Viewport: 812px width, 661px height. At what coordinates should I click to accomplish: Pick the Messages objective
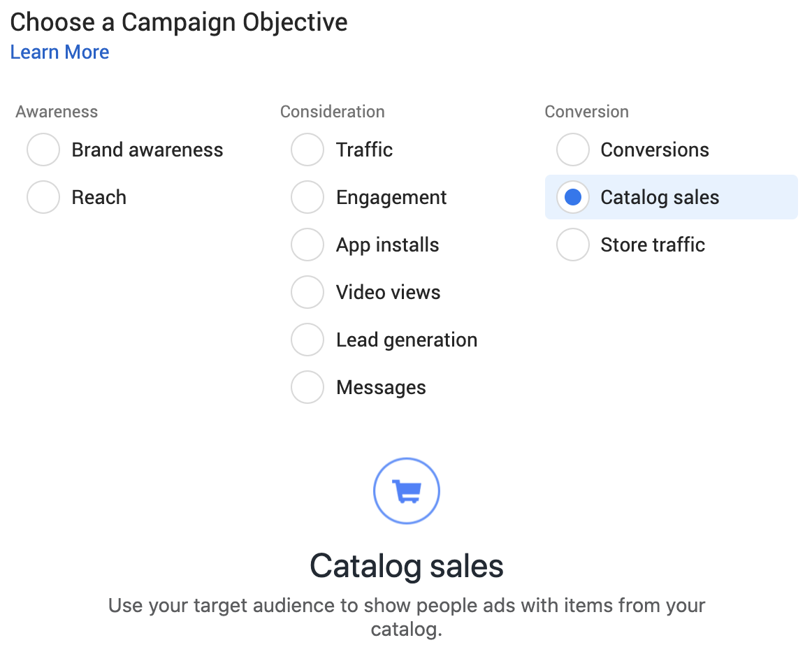pyautogui.click(x=307, y=387)
